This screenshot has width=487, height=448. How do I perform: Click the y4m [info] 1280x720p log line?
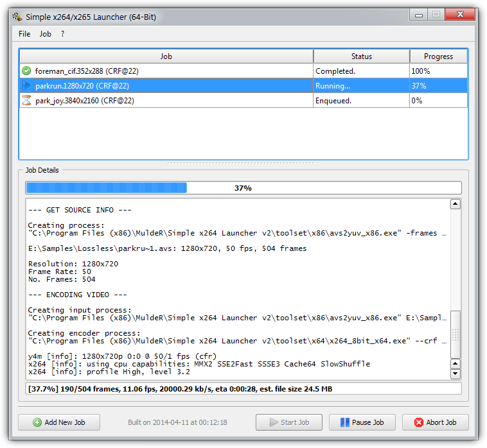pos(122,356)
